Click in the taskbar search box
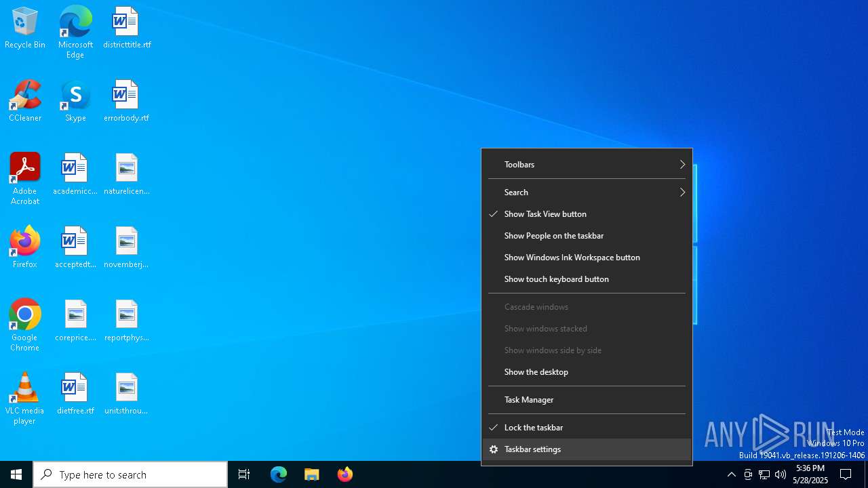 tap(130, 474)
